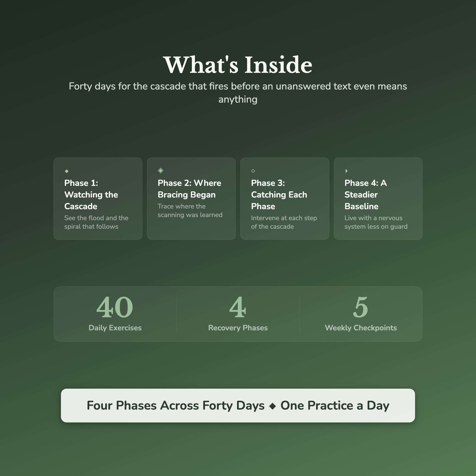Image resolution: width=476 pixels, height=476 pixels.
Task: Click the What's Inside heading
Action: [x=238, y=65]
